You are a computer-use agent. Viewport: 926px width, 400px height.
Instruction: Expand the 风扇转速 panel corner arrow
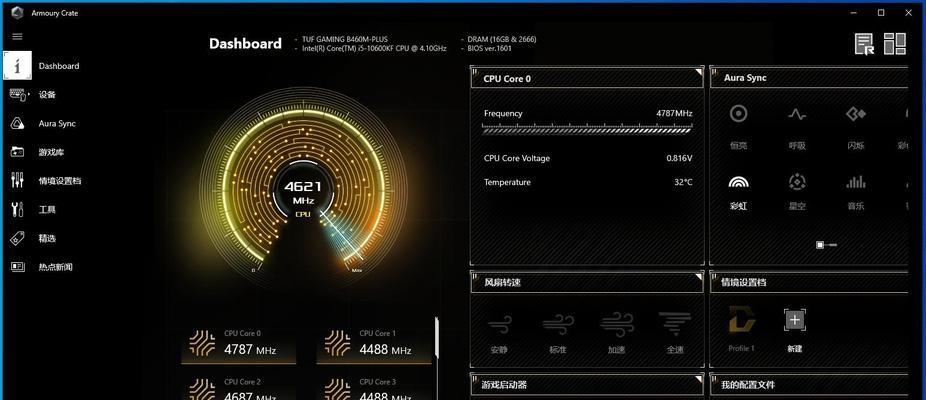coord(699,276)
